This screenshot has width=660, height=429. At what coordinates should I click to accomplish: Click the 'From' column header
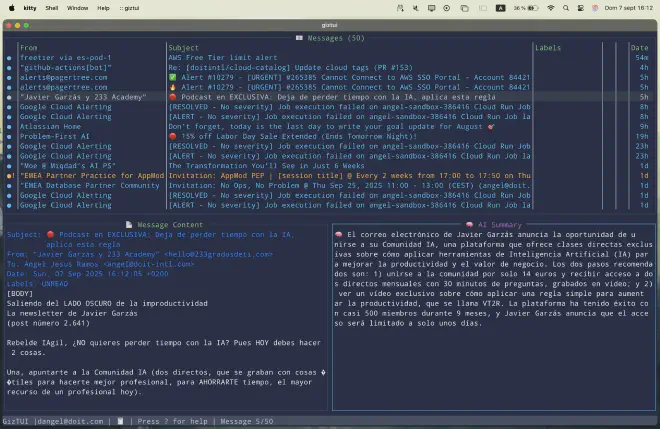[29, 48]
